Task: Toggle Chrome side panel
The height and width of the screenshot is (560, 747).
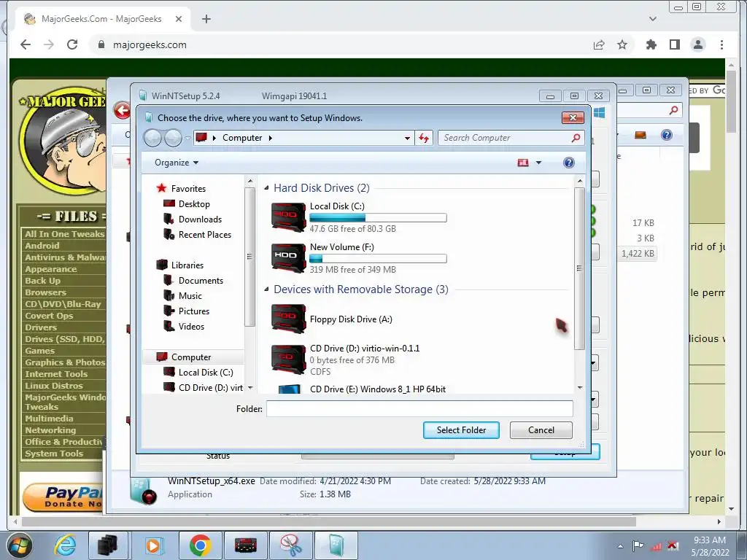Action: [x=675, y=44]
